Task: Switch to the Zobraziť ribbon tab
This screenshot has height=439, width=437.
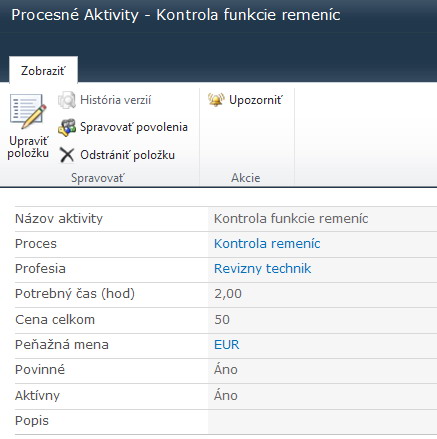Action: [43, 71]
